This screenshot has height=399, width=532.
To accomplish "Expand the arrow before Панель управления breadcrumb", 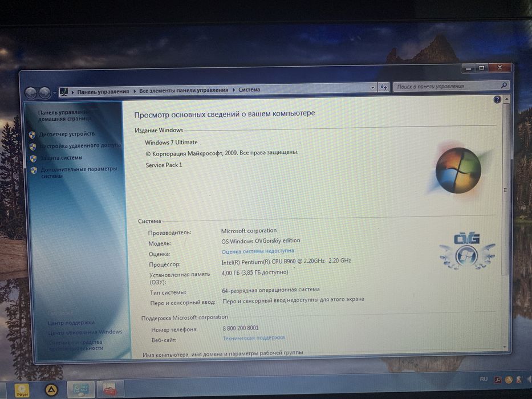I will tap(72, 92).
